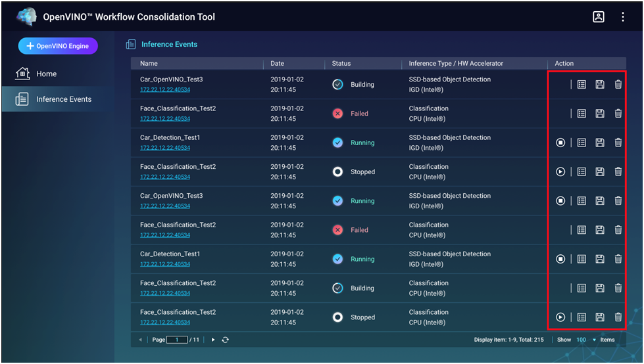Click the page number input field
The image size is (644, 364).
pyautogui.click(x=177, y=340)
